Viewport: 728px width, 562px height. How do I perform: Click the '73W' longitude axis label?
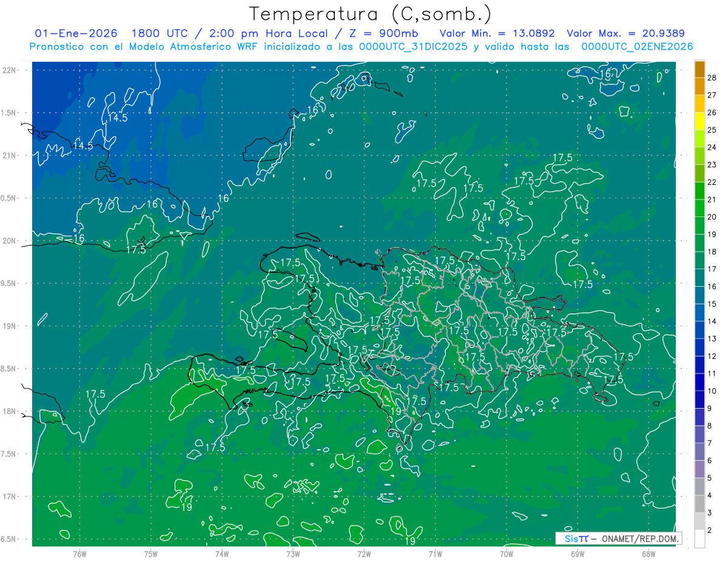(x=293, y=554)
